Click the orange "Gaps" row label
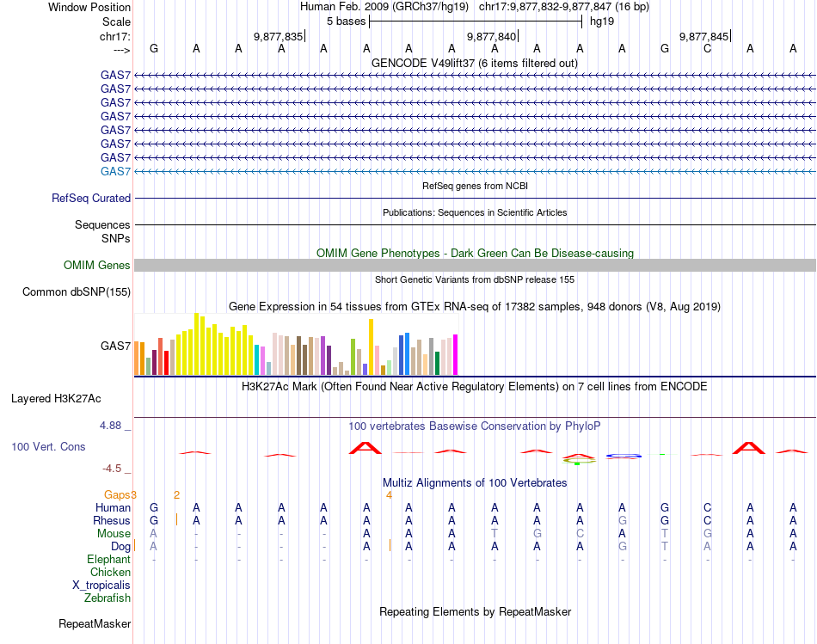 pyautogui.click(x=117, y=494)
